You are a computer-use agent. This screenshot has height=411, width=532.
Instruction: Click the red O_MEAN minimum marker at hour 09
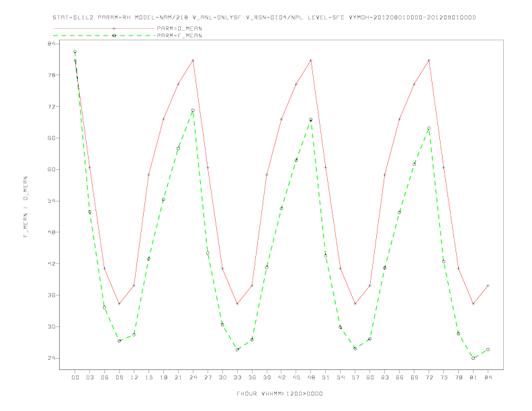pyautogui.click(x=119, y=304)
